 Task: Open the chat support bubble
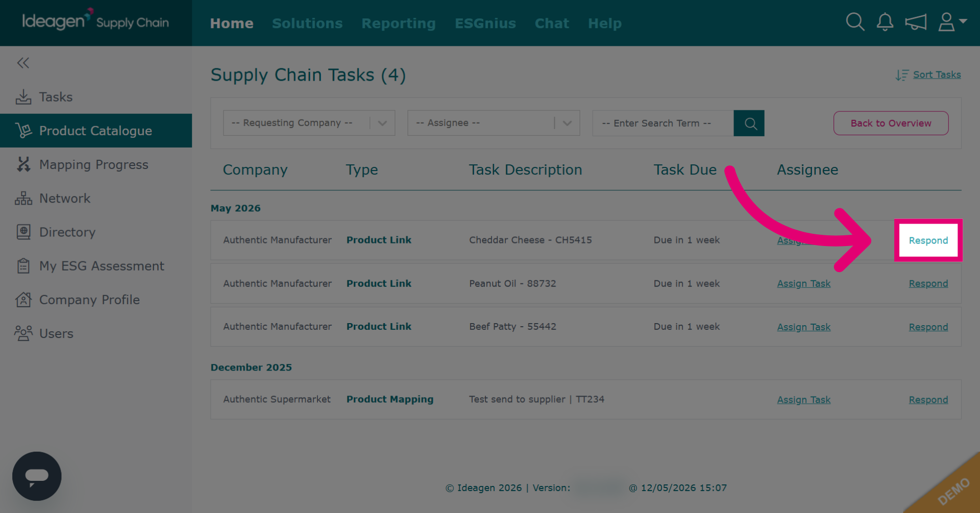[37, 476]
